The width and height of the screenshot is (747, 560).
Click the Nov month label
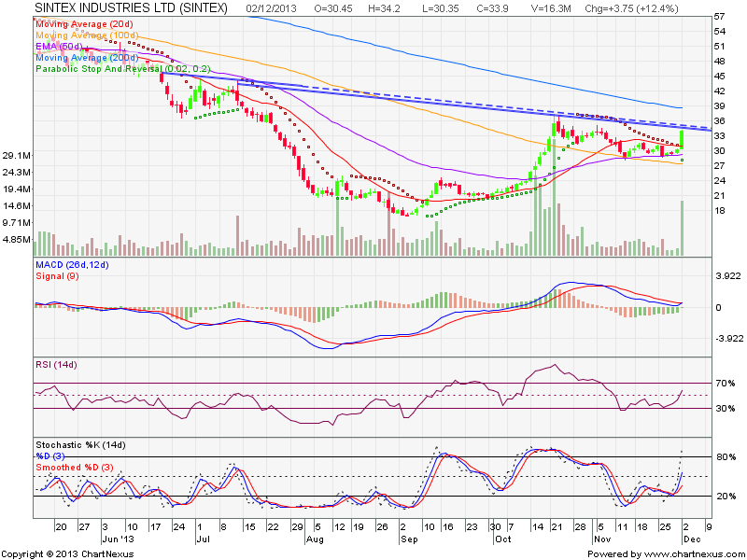click(602, 539)
